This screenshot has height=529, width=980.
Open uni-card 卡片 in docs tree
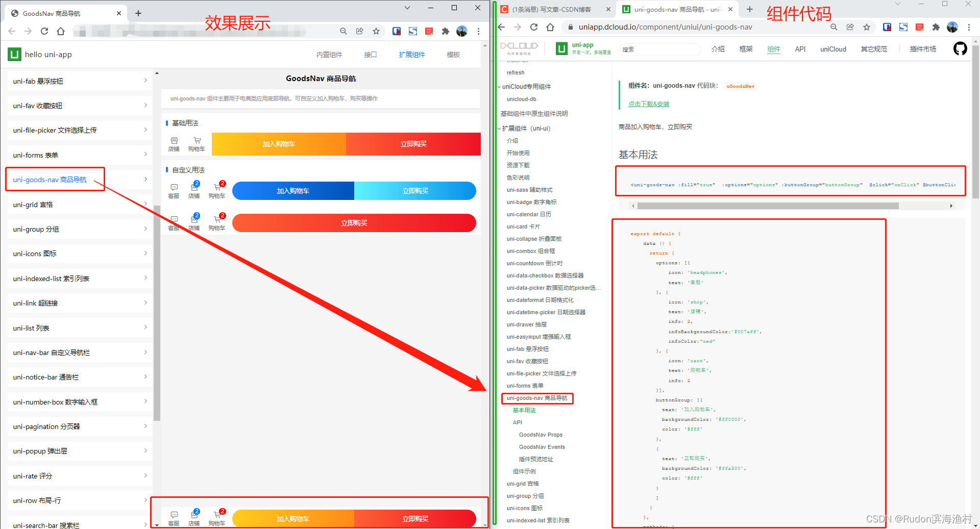tap(523, 226)
